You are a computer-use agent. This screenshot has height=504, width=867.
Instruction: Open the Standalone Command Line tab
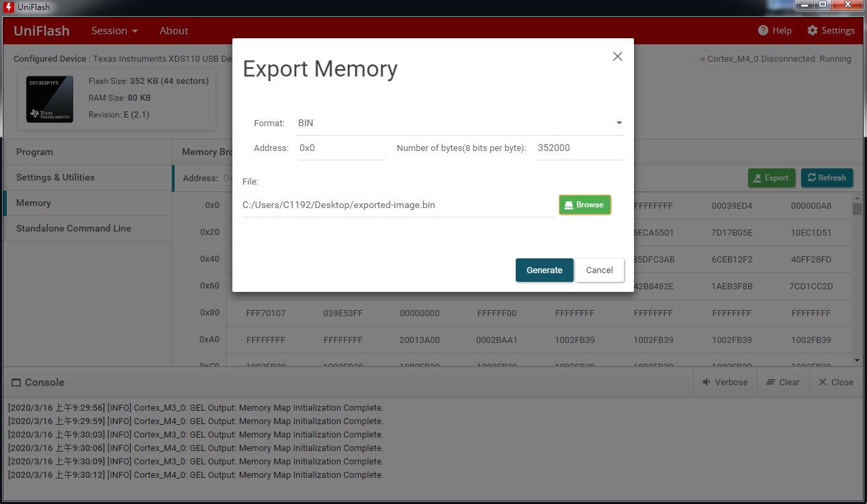87,229
